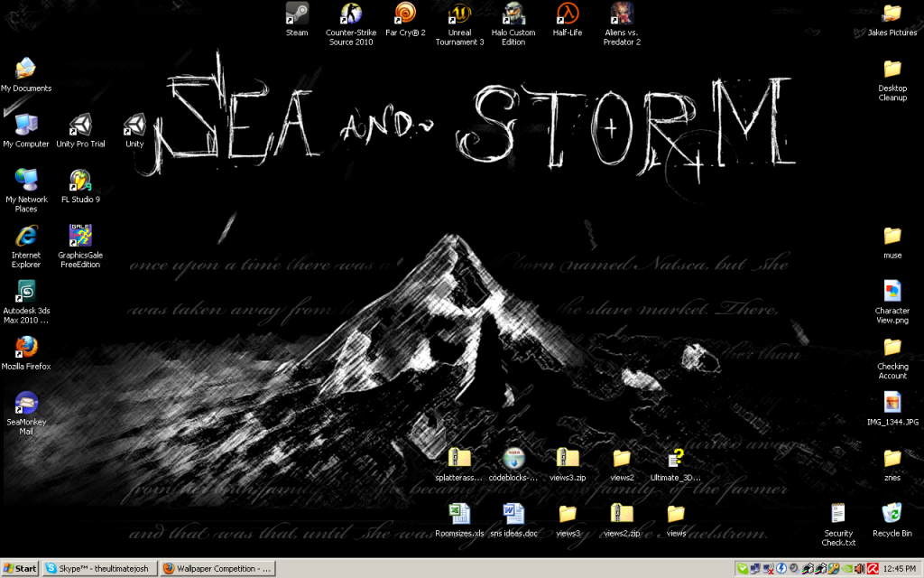924x578 pixels.
Task: Open GraphicsGale FreeEdition shortcut
Action: coord(80,236)
